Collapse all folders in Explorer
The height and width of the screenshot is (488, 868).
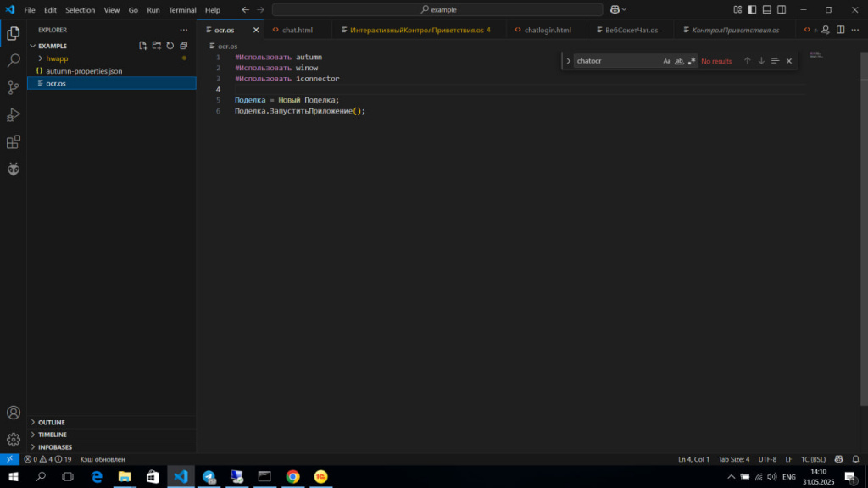tap(184, 46)
